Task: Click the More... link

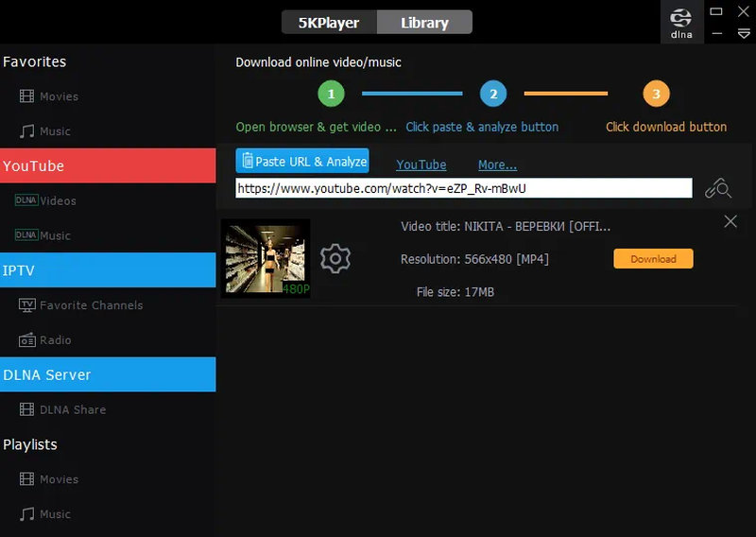Action: [x=498, y=165]
